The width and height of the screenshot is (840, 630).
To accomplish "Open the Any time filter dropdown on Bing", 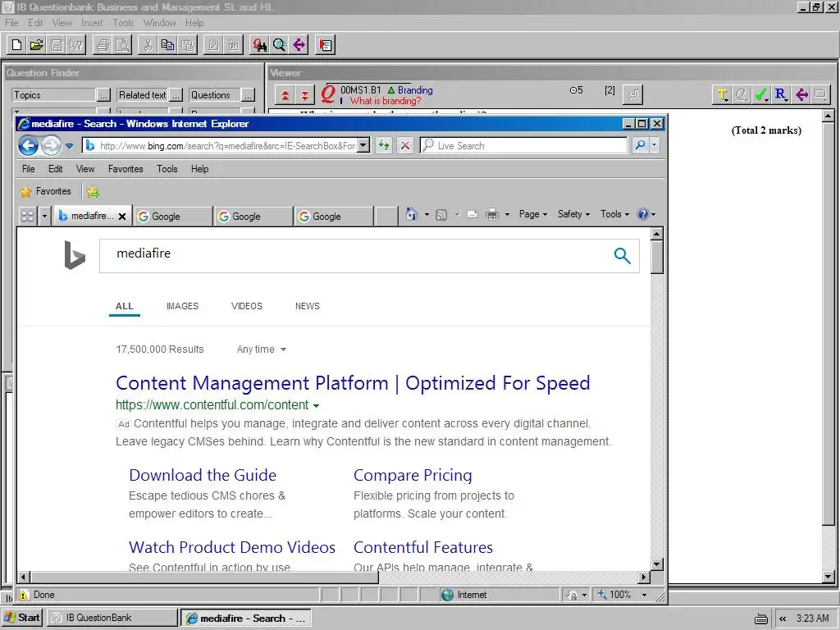I will pos(262,349).
